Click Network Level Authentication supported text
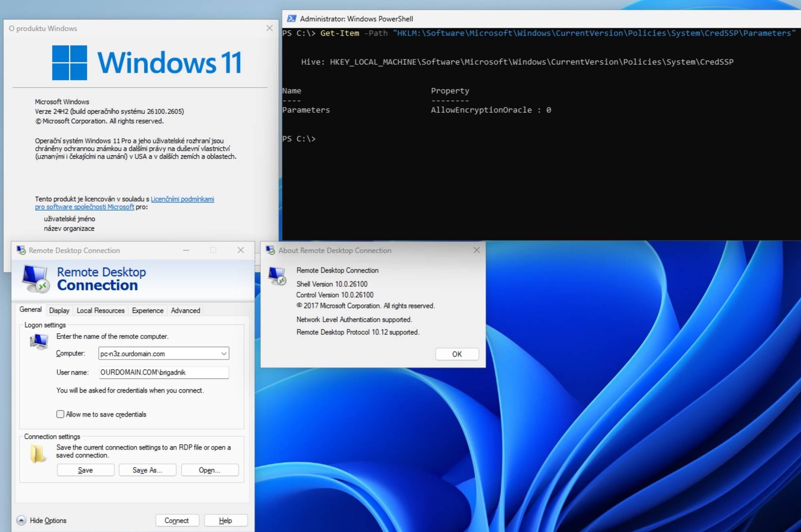The height and width of the screenshot is (532, 801). (x=354, y=320)
